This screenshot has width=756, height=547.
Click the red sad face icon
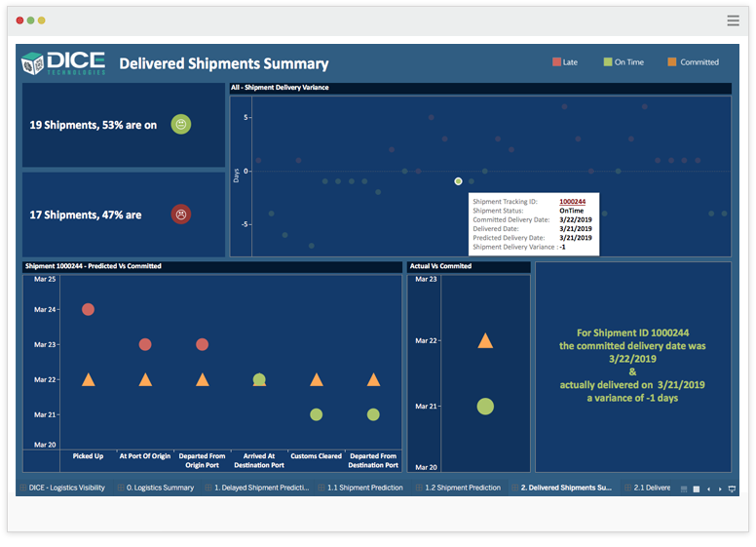tap(180, 214)
